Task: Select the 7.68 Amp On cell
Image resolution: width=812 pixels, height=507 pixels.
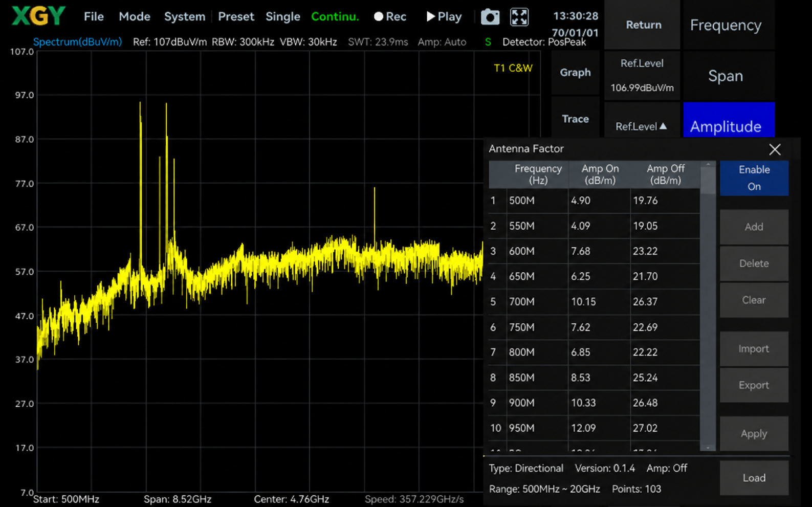Action: [x=599, y=251]
